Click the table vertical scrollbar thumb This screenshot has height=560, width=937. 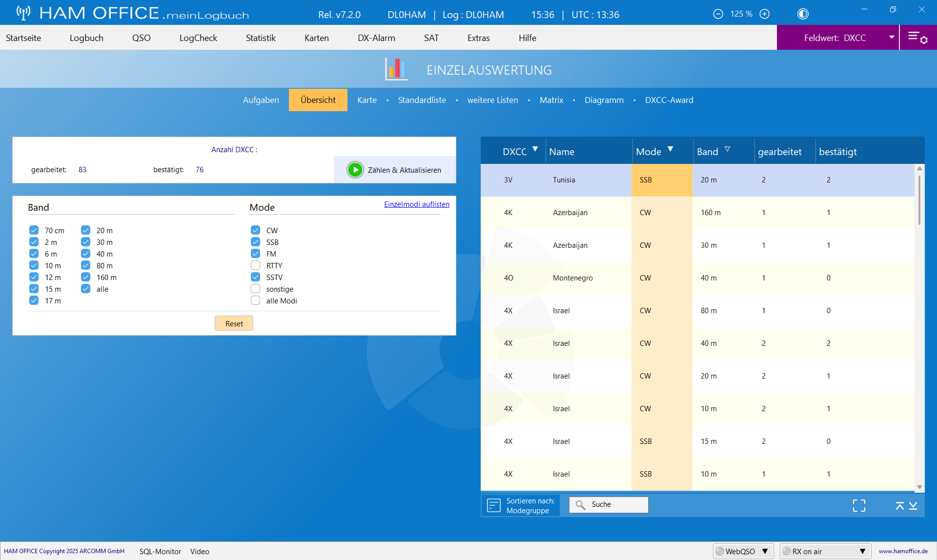(919, 200)
